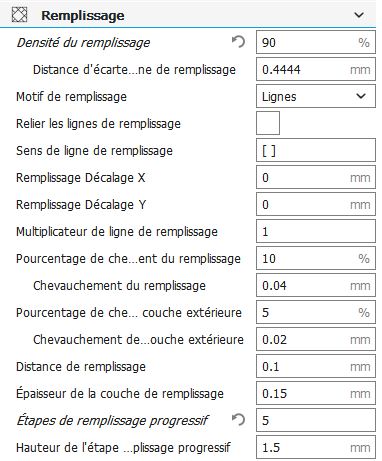
Task: Click the Étapes de remplissage progressif field
Action: click(x=316, y=420)
